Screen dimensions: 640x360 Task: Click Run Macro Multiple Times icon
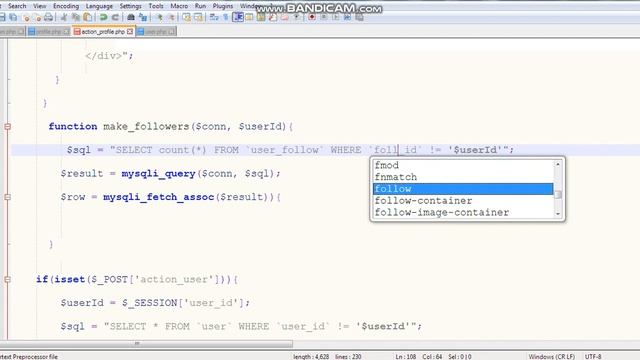tap(348, 17)
